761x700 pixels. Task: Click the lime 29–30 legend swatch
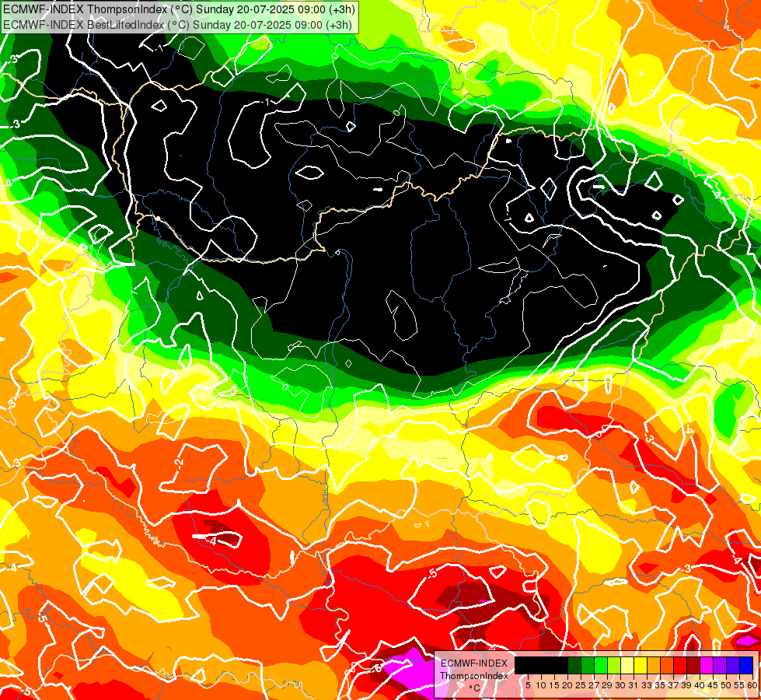(614, 666)
